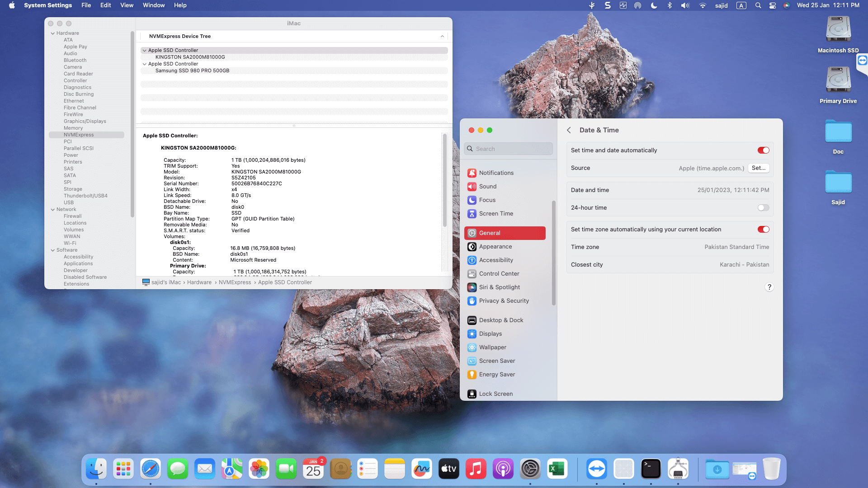The image size is (868, 488).
Task: Click System Information details scrollbar
Action: click(x=445, y=180)
